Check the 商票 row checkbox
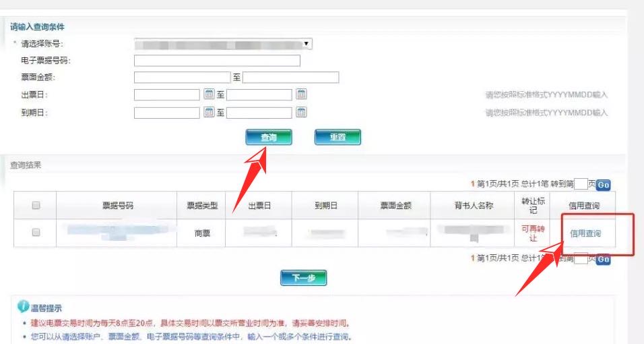Image resolution: width=644 pixels, height=344 pixels. [36, 233]
